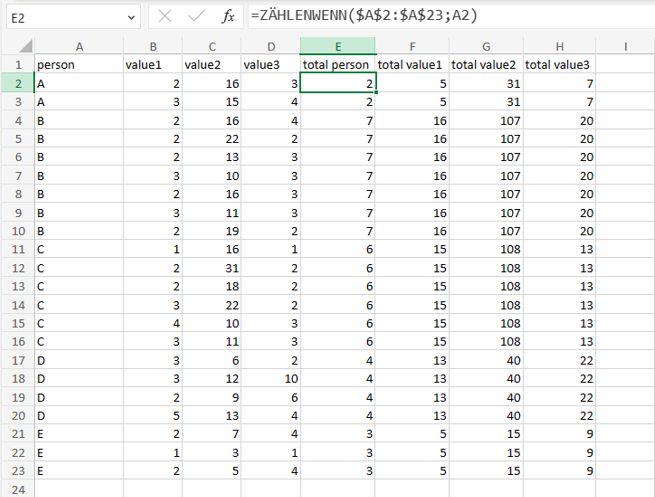The height and width of the screenshot is (497, 655).
Task: Select column E header
Action: point(338,46)
